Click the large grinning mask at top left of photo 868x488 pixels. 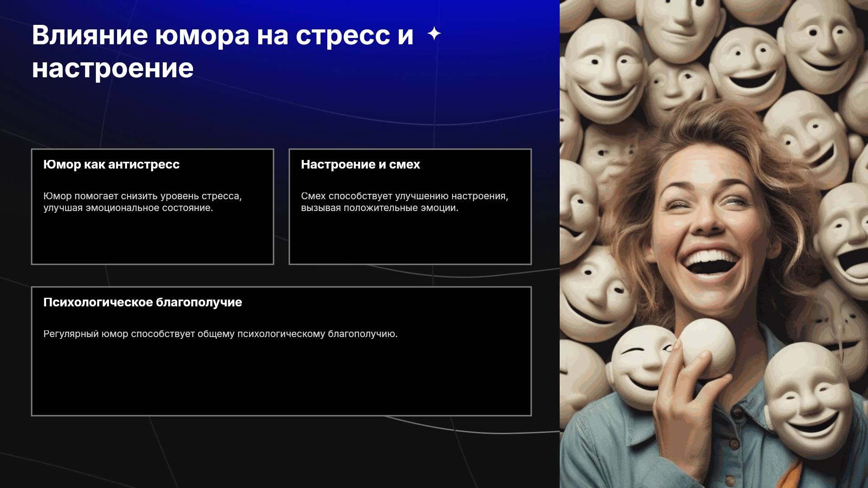pos(604,72)
